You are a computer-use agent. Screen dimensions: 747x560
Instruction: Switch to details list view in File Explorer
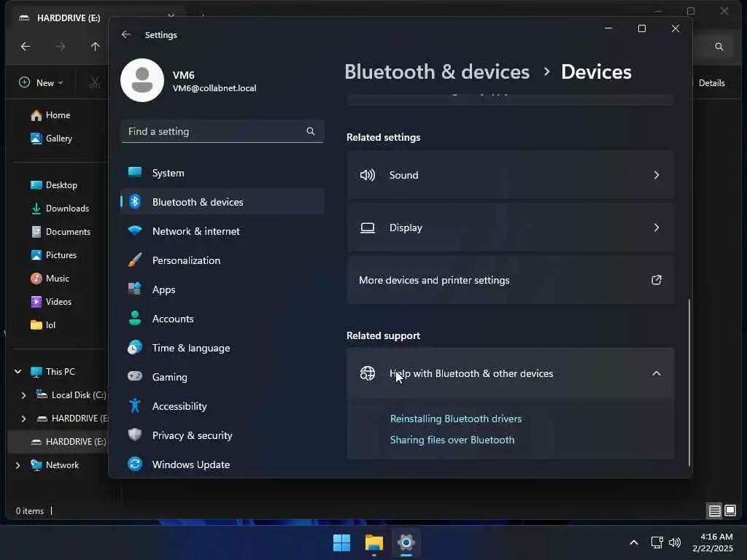pos(714,511)
